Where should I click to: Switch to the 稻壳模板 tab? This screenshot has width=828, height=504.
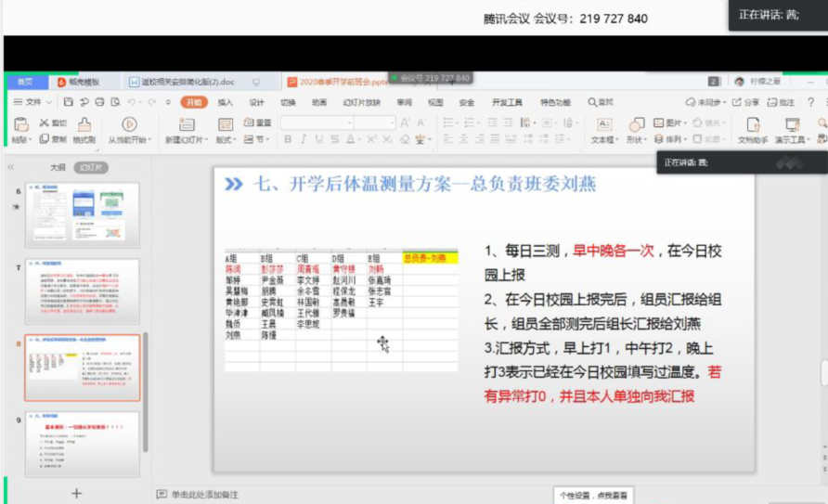(79, 82)
